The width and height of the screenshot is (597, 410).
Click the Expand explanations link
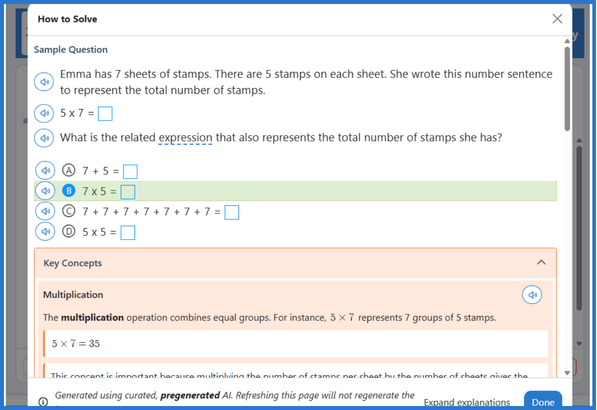click(x=467, y=402)
